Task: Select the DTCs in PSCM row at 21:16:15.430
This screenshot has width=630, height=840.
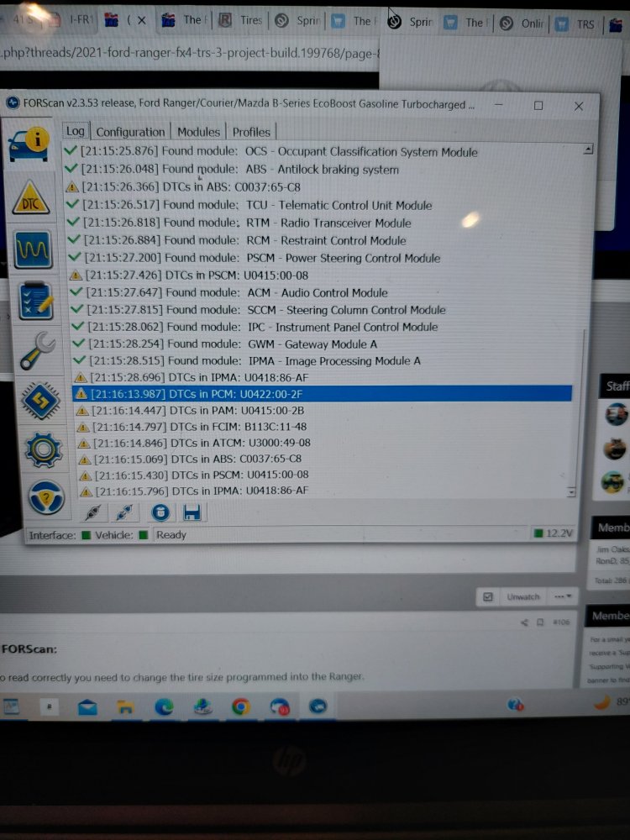Action: (x=194, y=475)
